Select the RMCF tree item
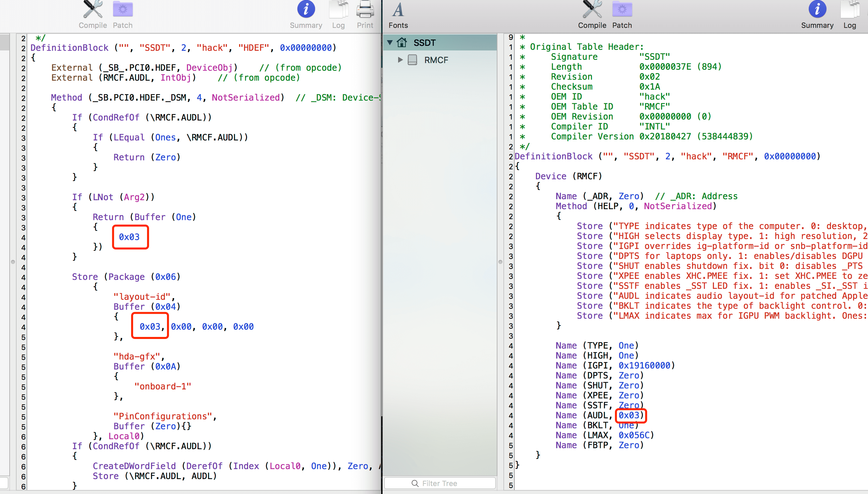868x494 pixels. [436, 60]
